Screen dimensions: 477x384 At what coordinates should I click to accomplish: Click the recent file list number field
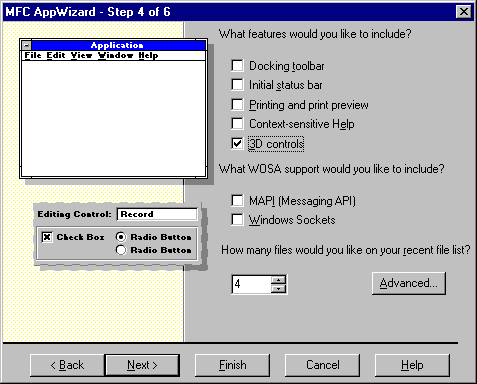click(x=252, y=284)
